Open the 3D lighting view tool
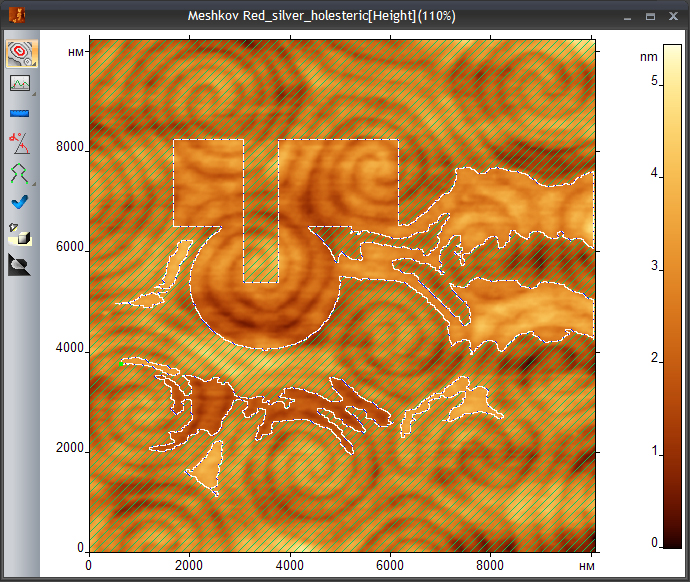 pos(19,234)
